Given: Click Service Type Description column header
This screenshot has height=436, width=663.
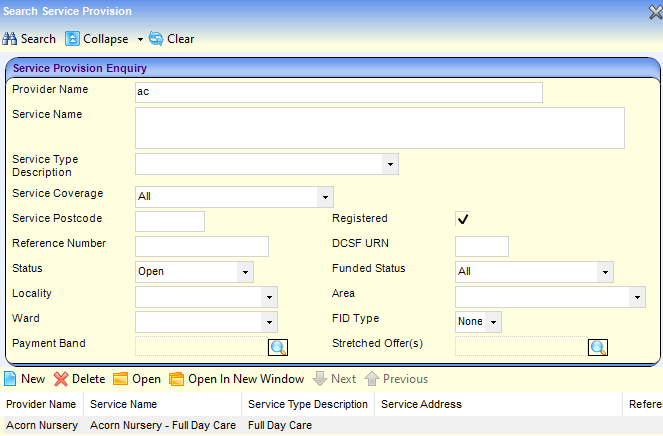Looking at the screenshot, I should tap(308, 404).
